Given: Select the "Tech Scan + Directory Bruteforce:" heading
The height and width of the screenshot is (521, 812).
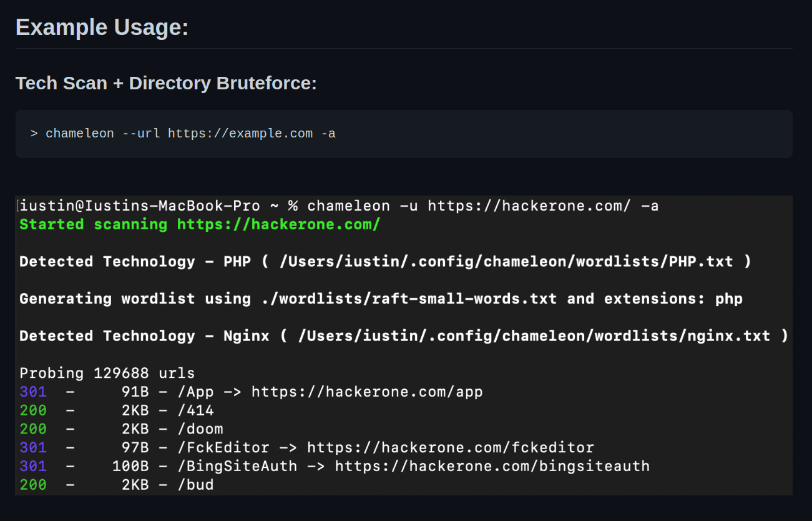Looking at the screenshot, I should [166, 83].
